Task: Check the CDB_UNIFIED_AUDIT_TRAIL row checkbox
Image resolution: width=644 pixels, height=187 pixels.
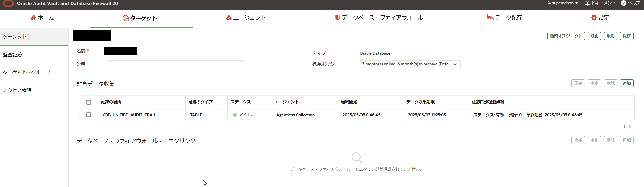Action: tap(89, 115)
